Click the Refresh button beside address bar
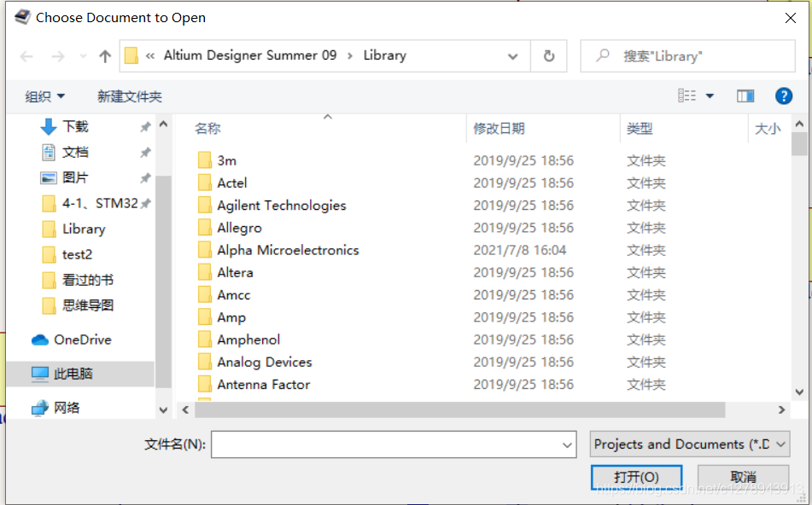This screenshot has height=505, width=812. (x=548, y=56)
